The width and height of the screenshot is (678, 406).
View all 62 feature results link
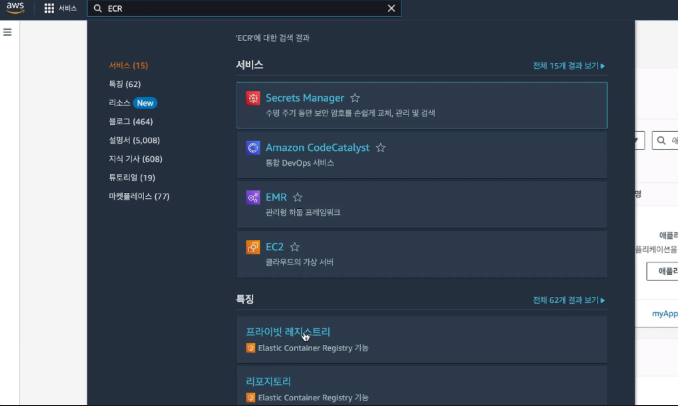pyautogui.click(x=569, y=300)
